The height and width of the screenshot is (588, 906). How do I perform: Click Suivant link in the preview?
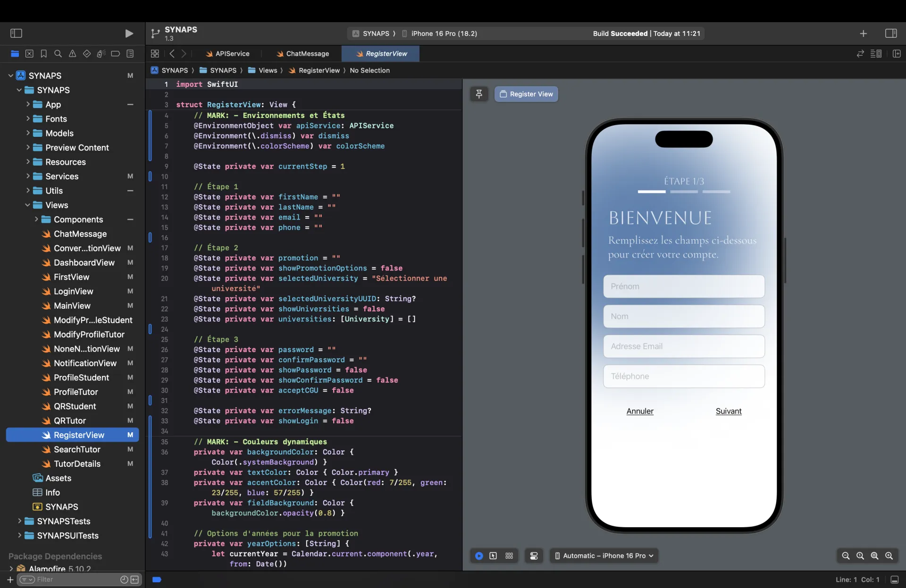pos(729,411)
